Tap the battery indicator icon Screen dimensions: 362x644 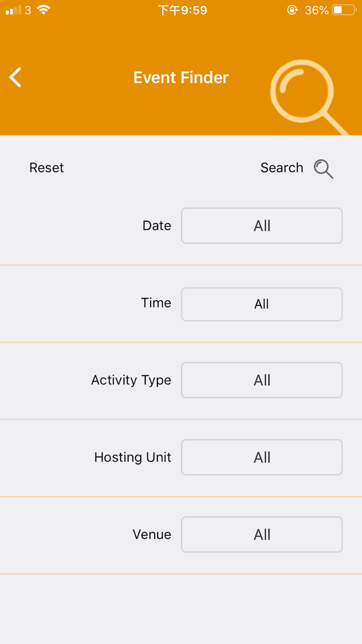pos(344,10)
